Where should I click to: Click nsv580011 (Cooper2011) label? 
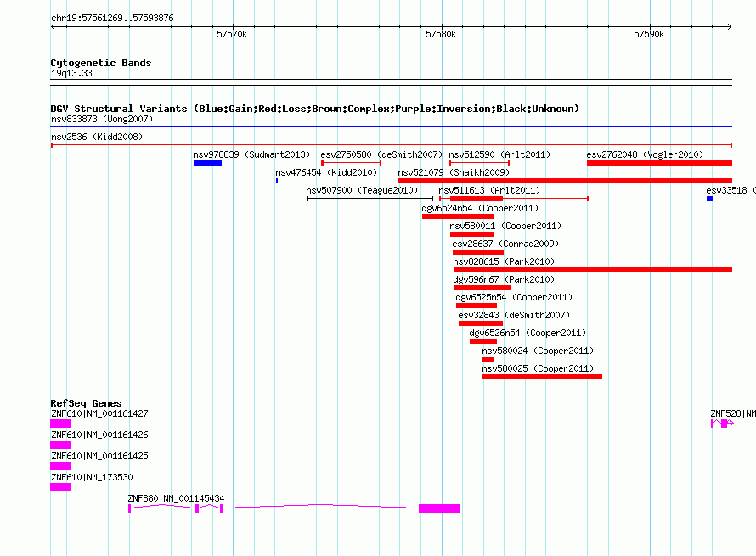tap(505, 226)
